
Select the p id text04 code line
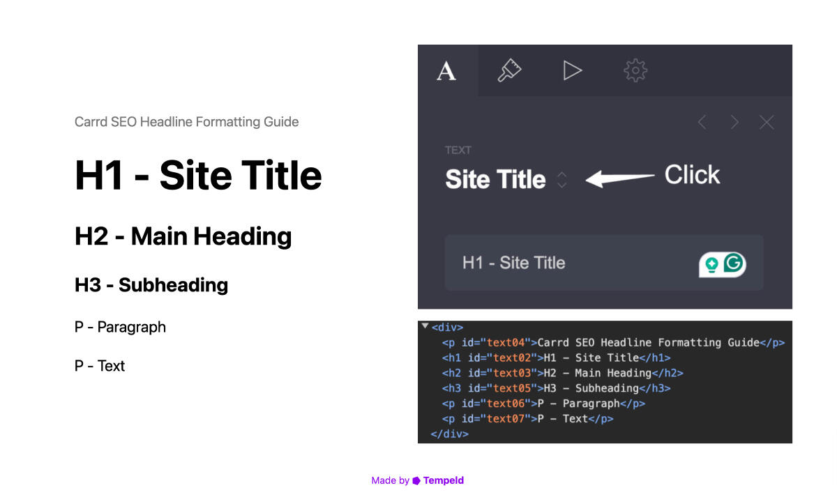[x=614, y=342]
